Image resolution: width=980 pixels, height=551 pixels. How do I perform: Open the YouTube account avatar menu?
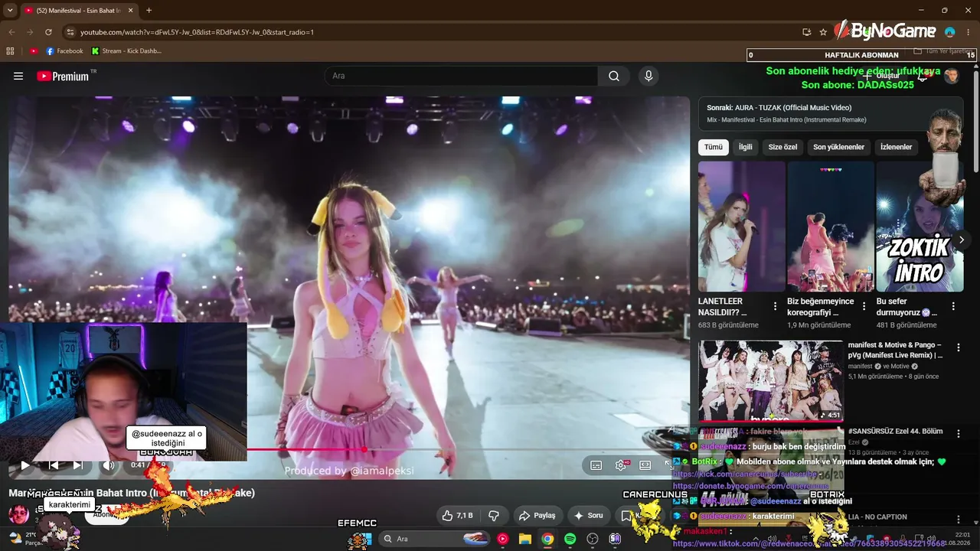pyautogui.click(x=952, y=76)
